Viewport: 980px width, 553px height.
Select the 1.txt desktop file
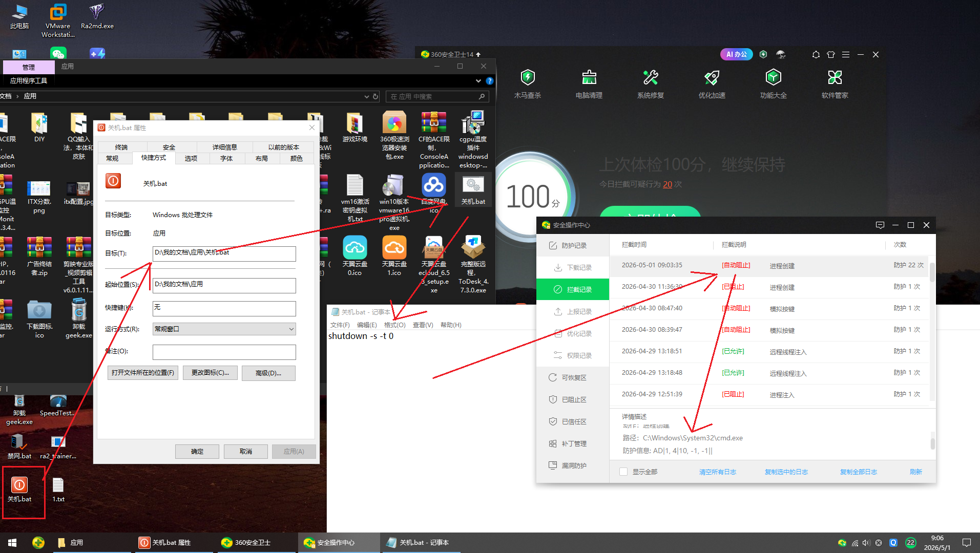(58, 490)
